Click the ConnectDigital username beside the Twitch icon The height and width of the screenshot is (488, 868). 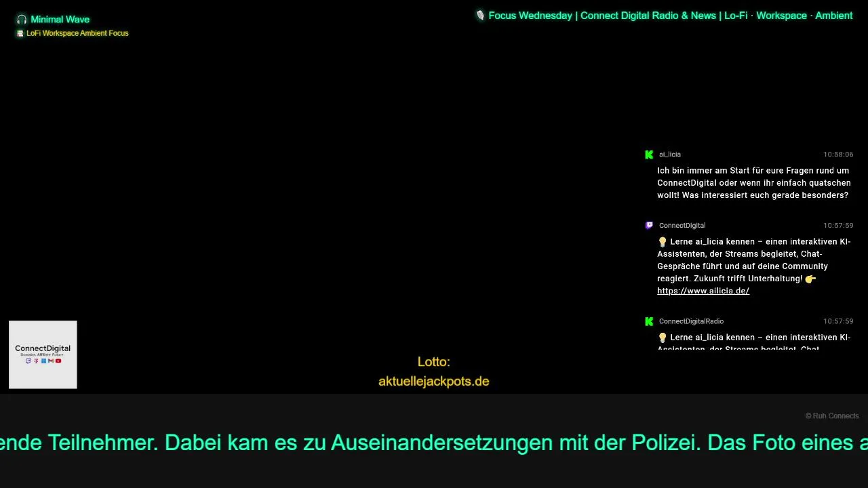(x=682, y=226)
